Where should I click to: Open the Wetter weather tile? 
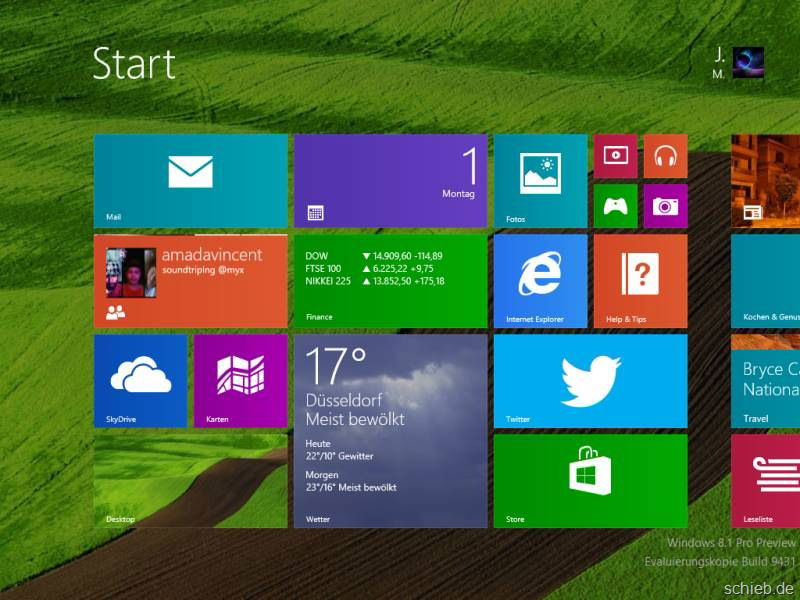point(391,431)
